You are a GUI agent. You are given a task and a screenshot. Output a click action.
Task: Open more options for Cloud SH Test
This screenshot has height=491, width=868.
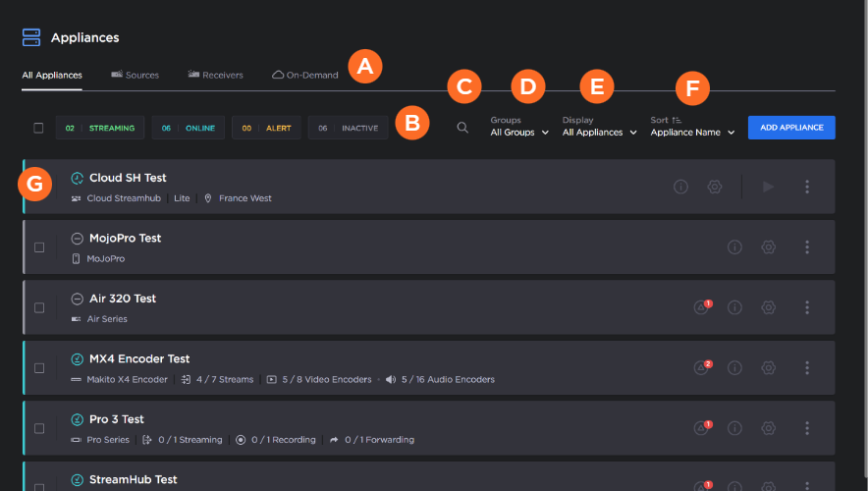[x=807, y=187]
